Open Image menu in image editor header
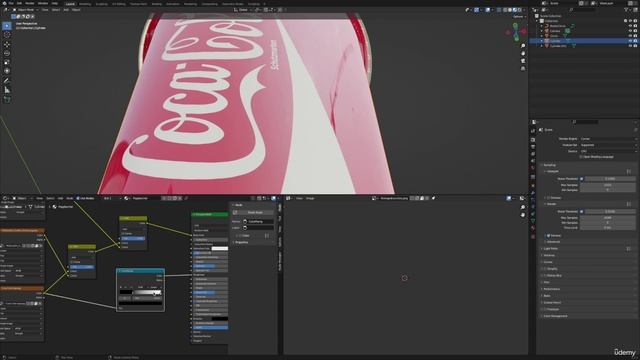The width and height of the screenshot is (640, 360). [310, 198]
